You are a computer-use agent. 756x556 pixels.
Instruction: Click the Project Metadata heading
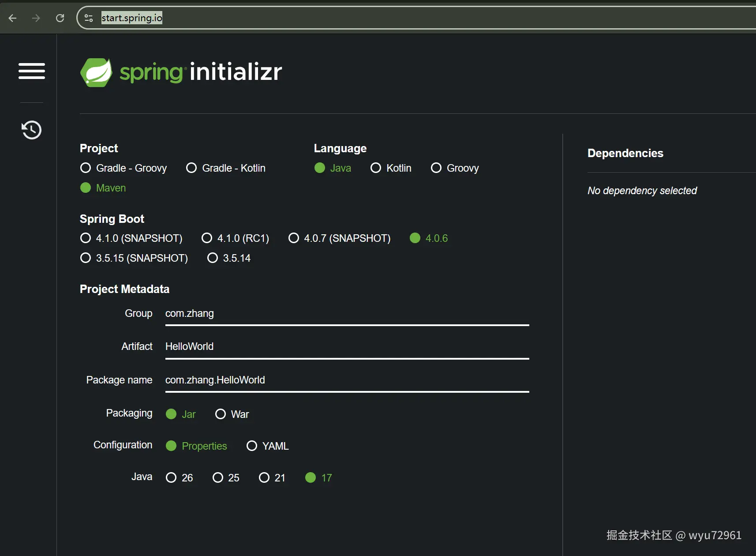[x=124, y=289]
